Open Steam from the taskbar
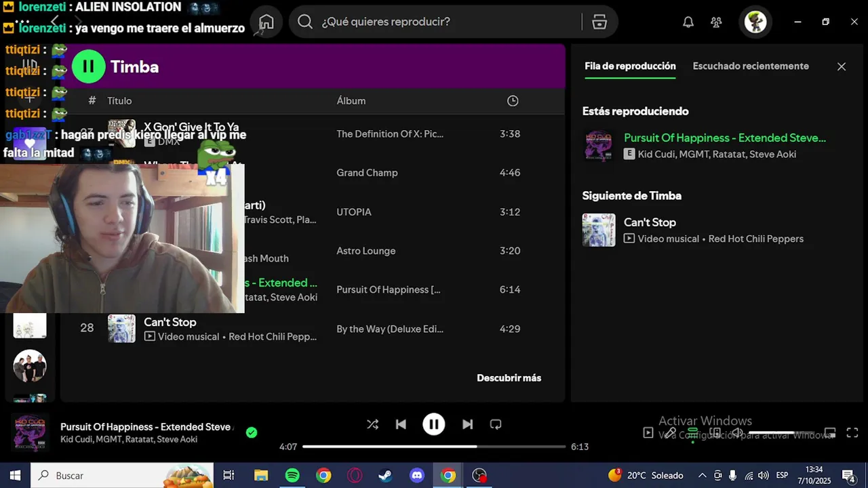This screenshot has height=488, width=868. (386, 476)
